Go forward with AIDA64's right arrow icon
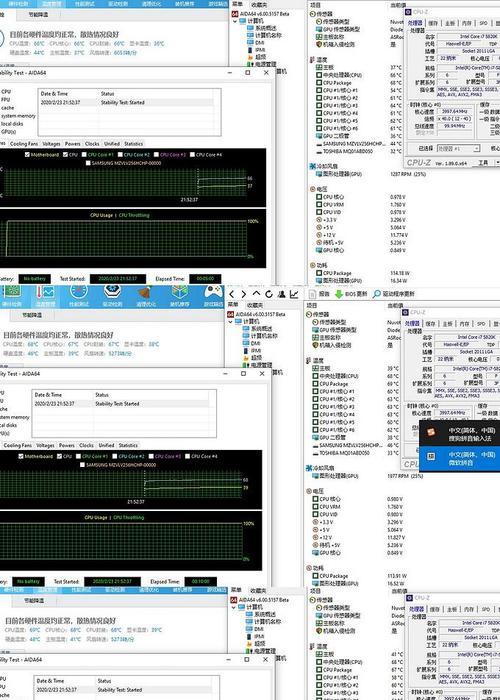500x700 pixels. point(243,294)
